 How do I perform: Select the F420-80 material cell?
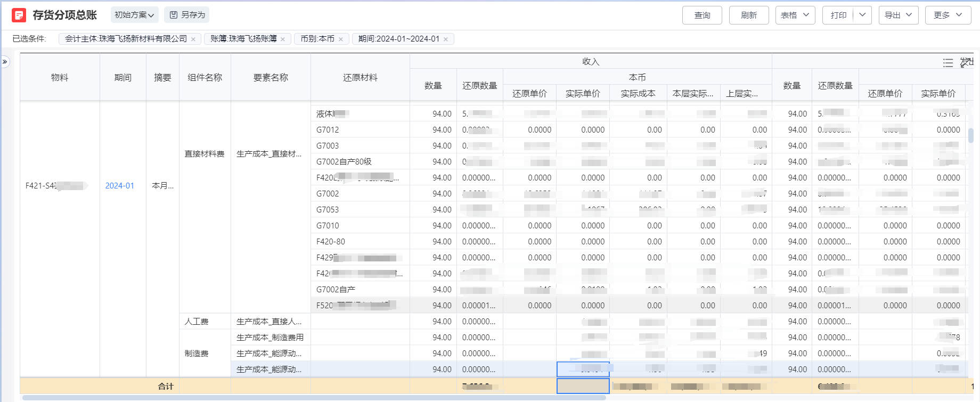360,242
